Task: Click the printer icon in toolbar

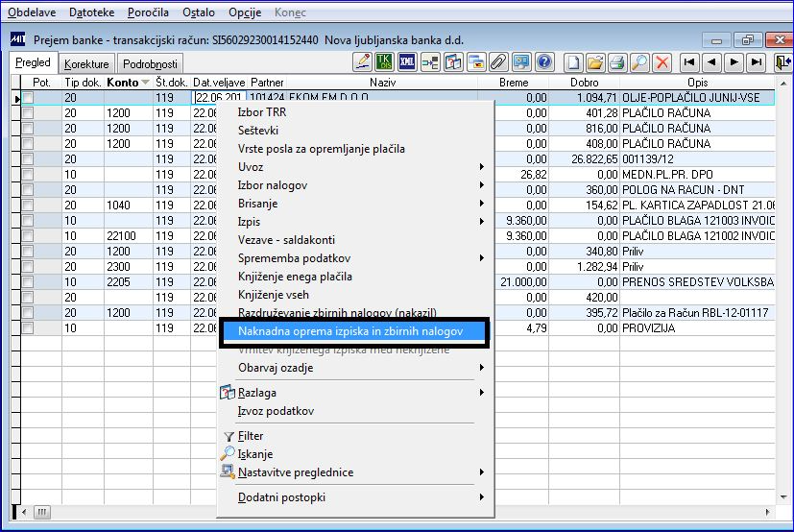Action: pos(617,62)
